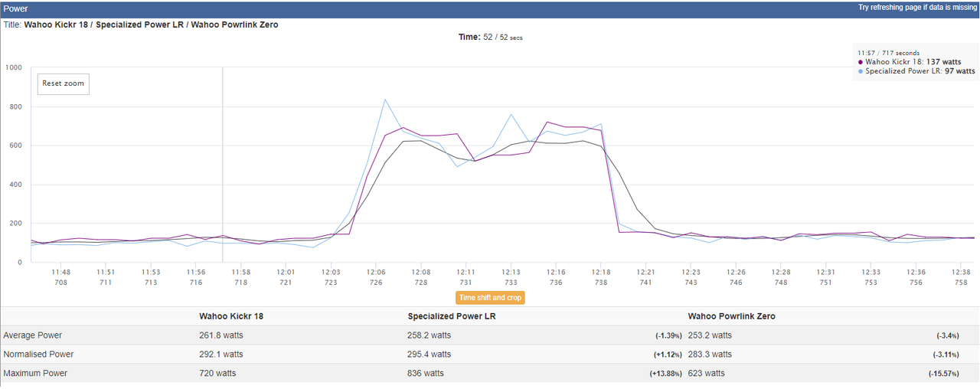The height and width of the screenshot is (389, 980).
Task: Click the x-axis tick labeled 12:18 738
Action: (601, 276)
